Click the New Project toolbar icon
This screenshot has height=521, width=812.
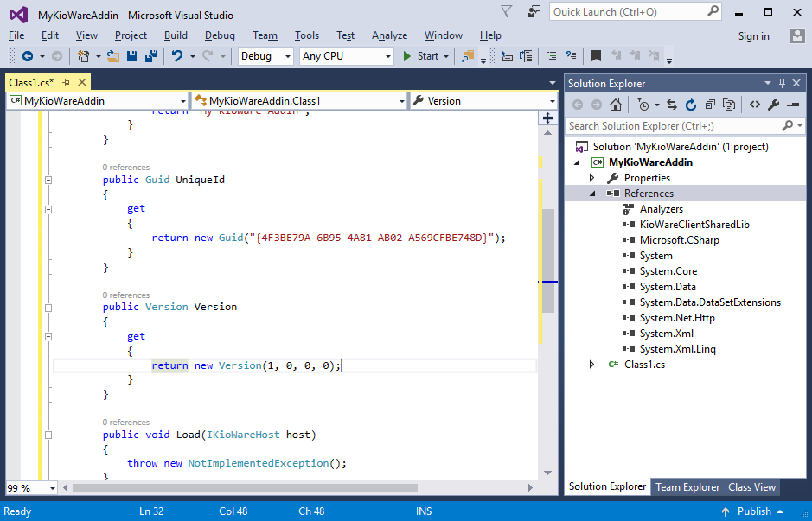(83, 56)
